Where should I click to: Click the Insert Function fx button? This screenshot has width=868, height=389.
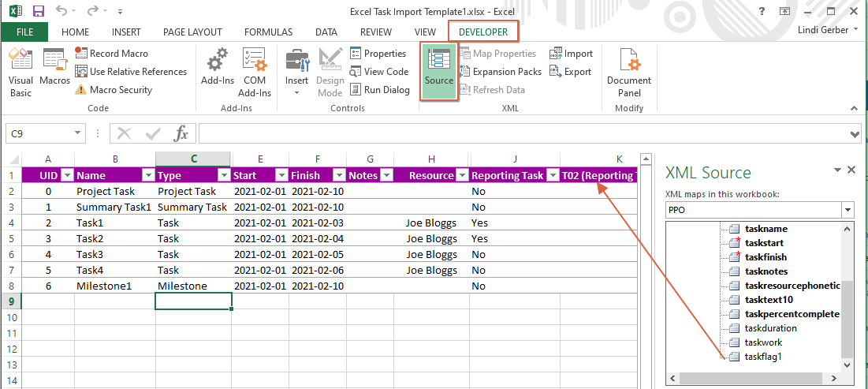point(181,133)
